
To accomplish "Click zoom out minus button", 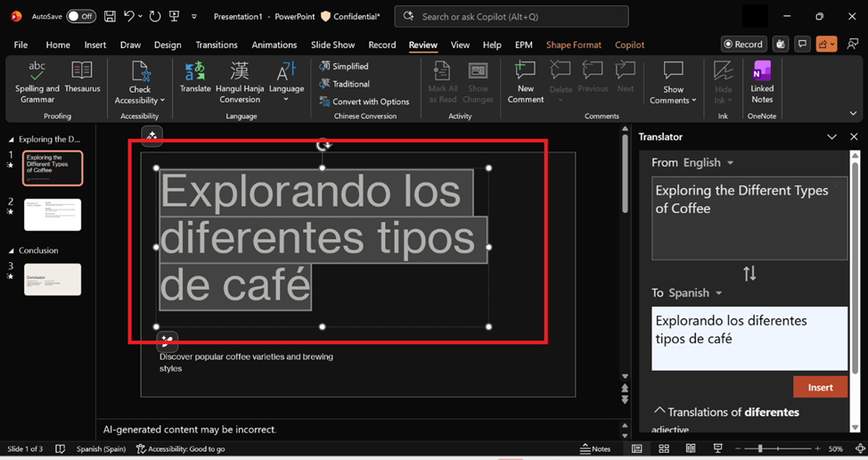I will 737,448.
